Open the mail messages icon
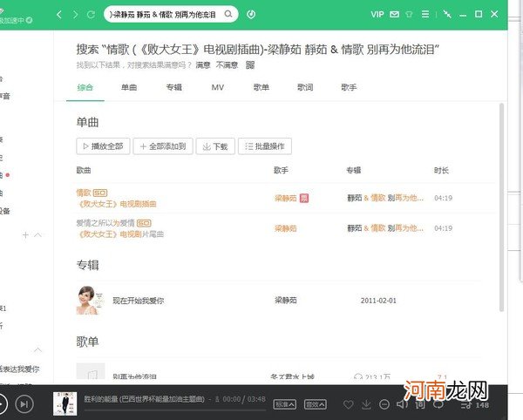The height and width of the screenshot is (420, 523). 395,14
